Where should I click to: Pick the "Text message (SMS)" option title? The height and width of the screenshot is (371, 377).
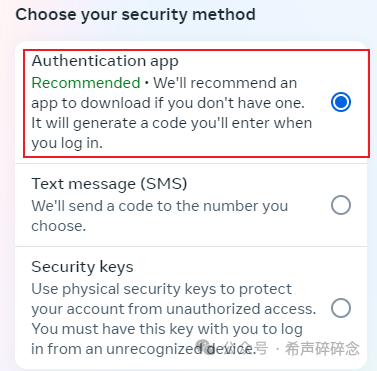pyautogui.click(x=109, y=184)
